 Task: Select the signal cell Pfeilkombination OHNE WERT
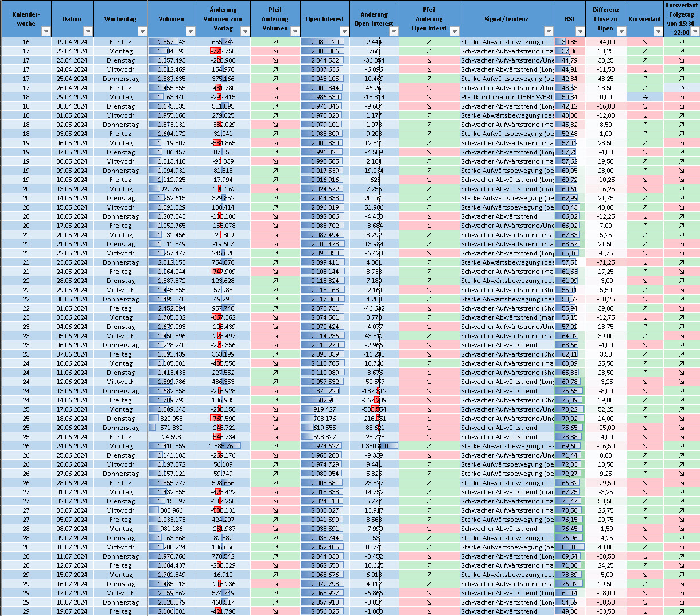(507, 97)
